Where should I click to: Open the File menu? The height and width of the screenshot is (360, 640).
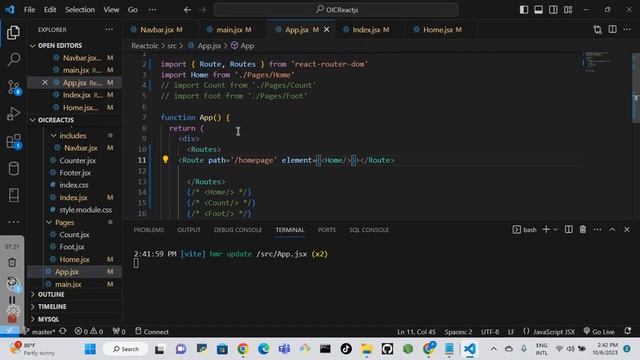(29, 9)
